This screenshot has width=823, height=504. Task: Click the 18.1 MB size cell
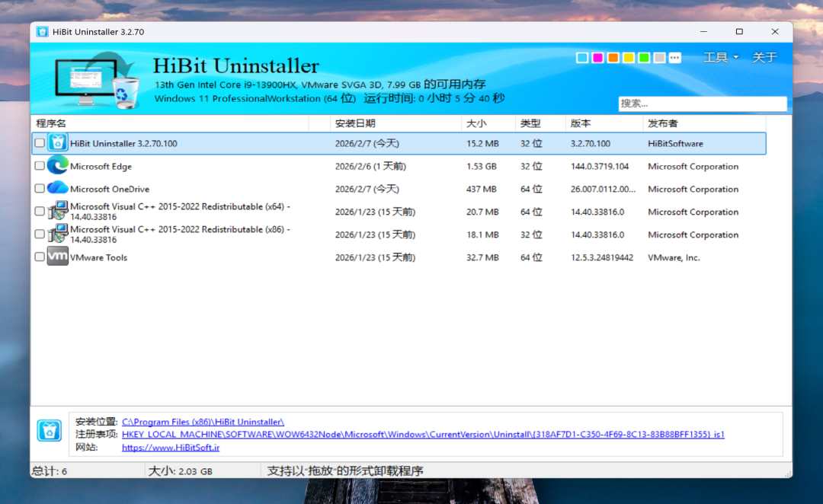[x=482, y=234]
